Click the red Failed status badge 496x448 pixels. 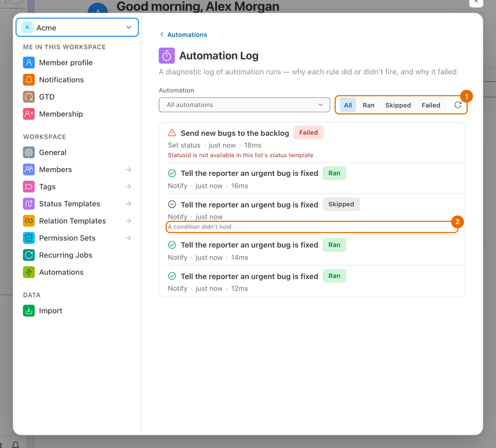[308, 133]
